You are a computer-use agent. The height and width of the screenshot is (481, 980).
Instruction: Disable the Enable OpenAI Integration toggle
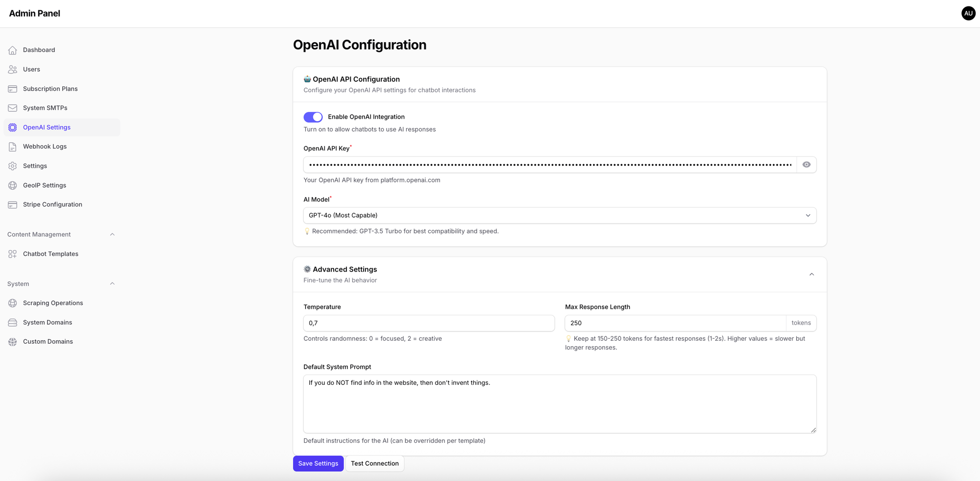pyautogui.click(x=313, y=117)
